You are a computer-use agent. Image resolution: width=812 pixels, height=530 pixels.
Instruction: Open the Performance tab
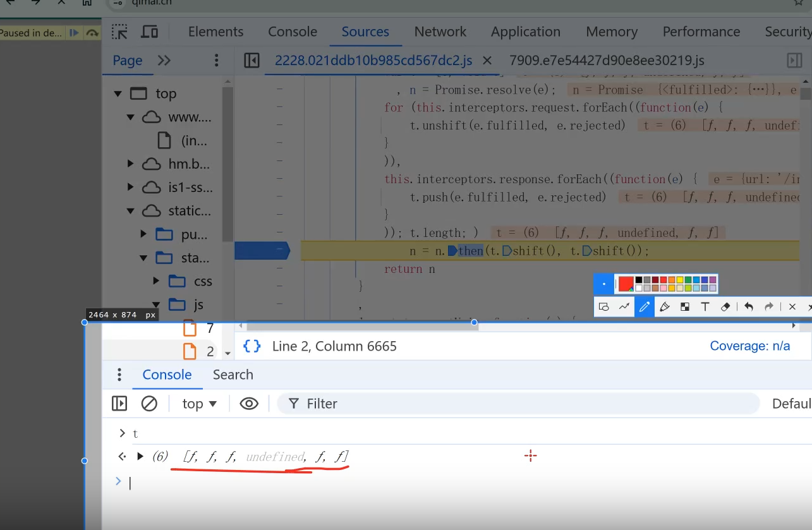point(701,32)
